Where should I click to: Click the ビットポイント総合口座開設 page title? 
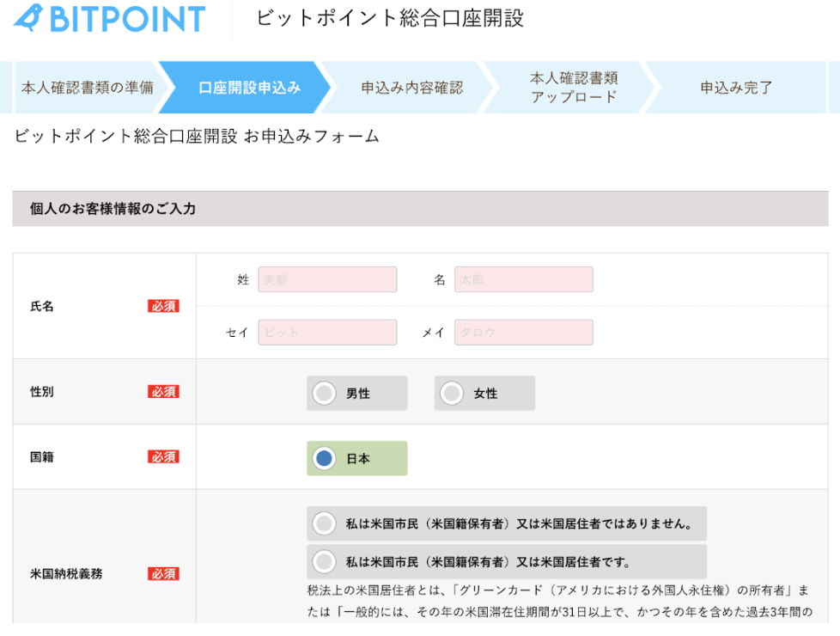tap(390, 18)
